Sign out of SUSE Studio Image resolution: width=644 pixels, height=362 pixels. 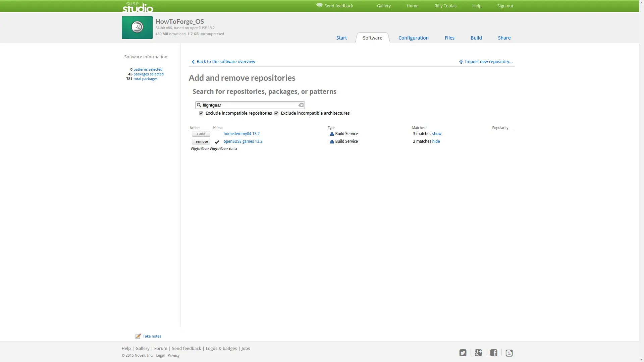tap(505, 6)
